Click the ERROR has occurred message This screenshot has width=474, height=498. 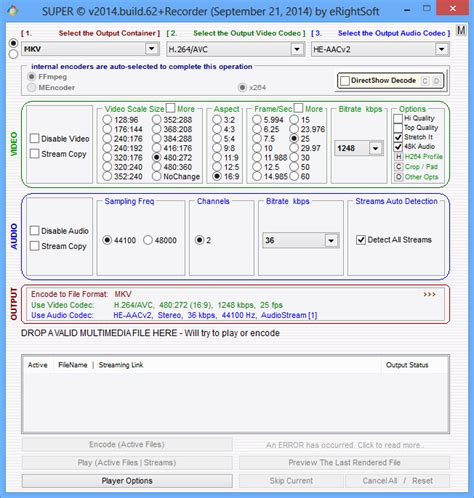(344, 445)
